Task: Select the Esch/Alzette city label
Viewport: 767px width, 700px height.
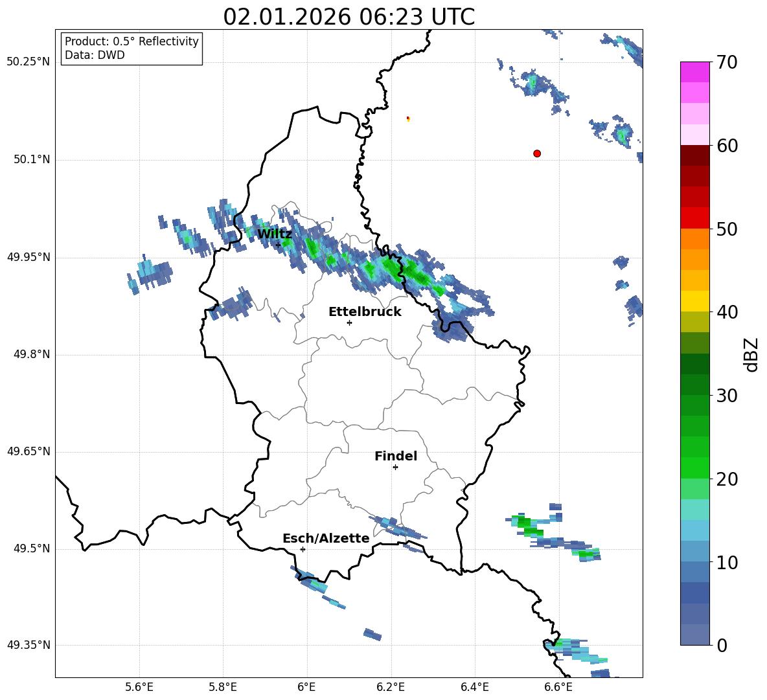Action: click(326, 538)
